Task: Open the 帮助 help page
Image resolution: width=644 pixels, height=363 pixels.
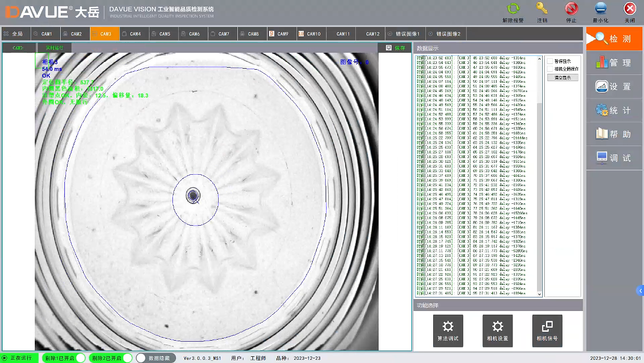Action: (x=614, y=134)
